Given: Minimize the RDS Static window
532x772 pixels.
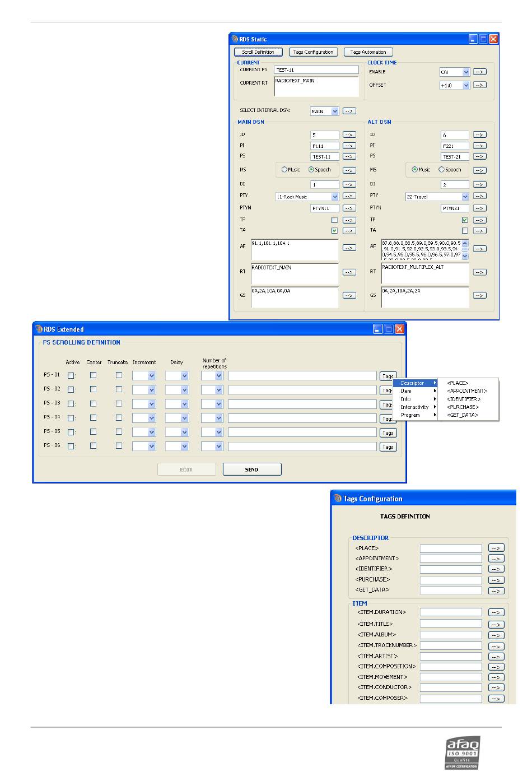Looking at the screenshot, I should click(473, 39).
